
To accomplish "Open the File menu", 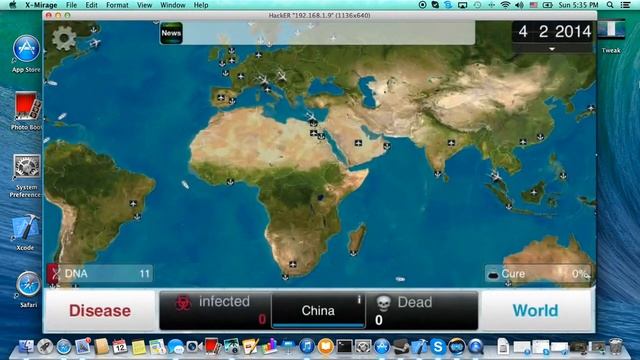I will click(71, 5).
